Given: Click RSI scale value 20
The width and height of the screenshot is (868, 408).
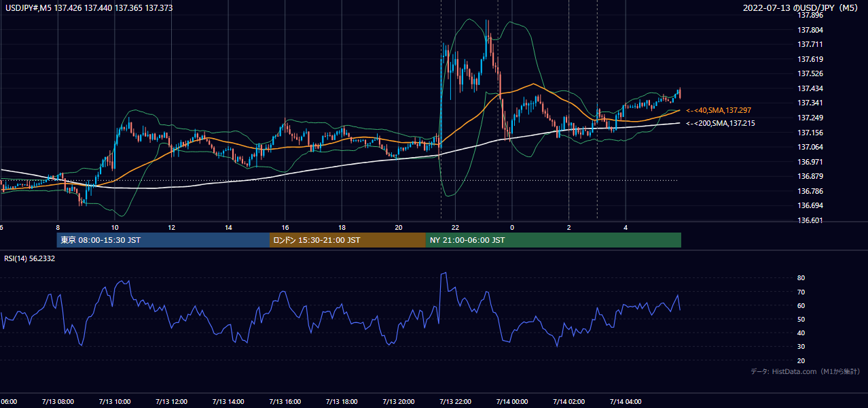Looking at the screenshot, I should pos(801,360).
